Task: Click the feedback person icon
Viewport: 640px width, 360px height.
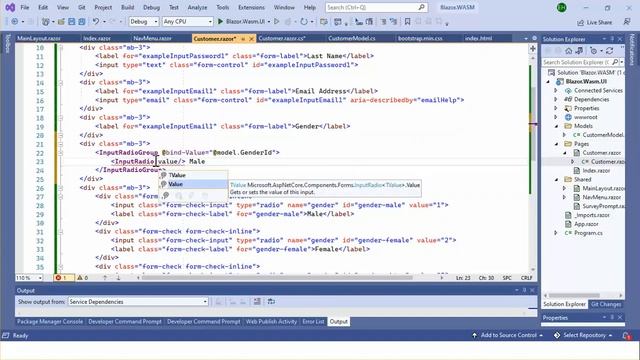Action: pos(627,22)
